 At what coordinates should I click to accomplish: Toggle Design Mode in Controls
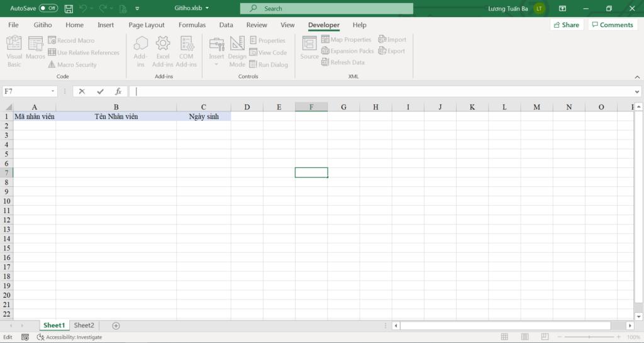point(237,51)
